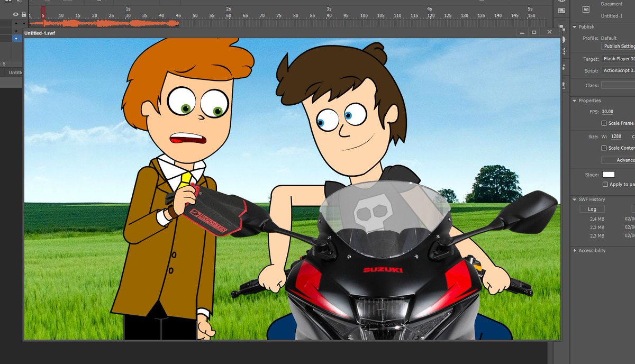Open the Target dropdown showing Flash Player 30
The image size is (635, 364).
click(x=619, y=59)
